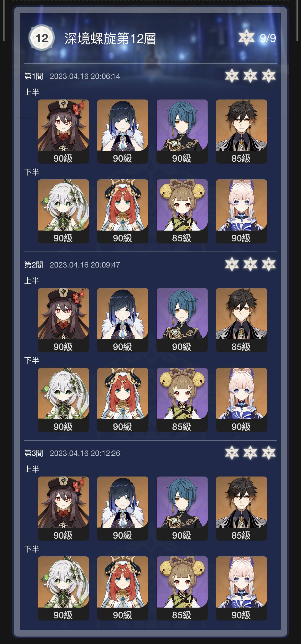Open Yaoyao 85級 card in chamber 1
Viewport: 301px width, 644px height.
click(182, 211)
